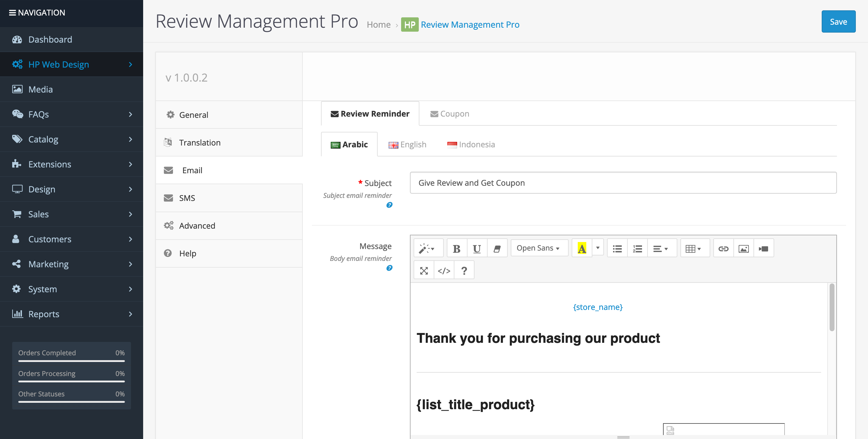
Task: Save the Review Management Pro settings
Action: click(838, 21)
